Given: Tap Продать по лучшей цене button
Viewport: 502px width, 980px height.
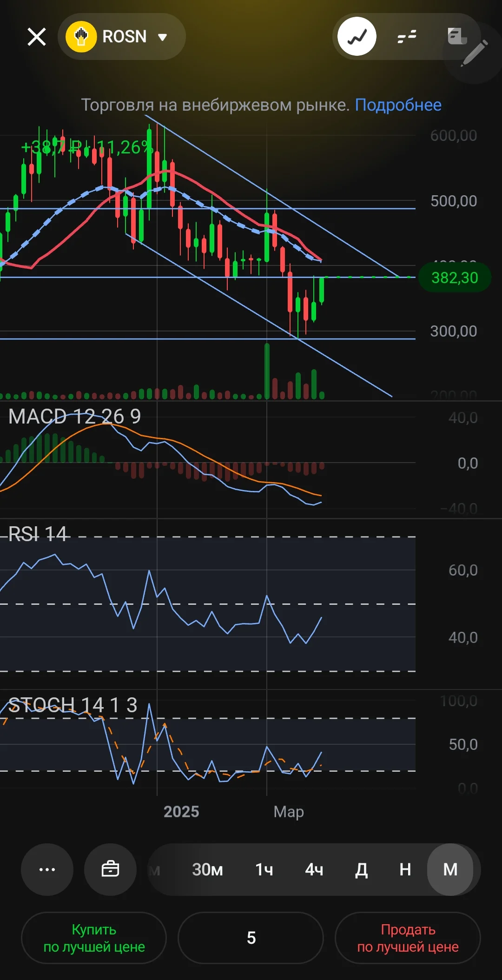Looking at the screenshot, I should click(408, 938).
